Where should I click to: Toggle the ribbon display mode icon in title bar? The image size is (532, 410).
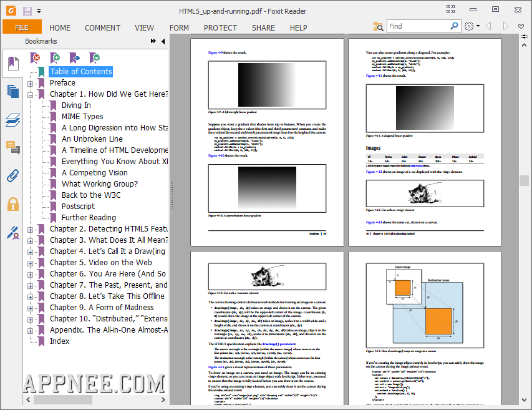[450, 9]
